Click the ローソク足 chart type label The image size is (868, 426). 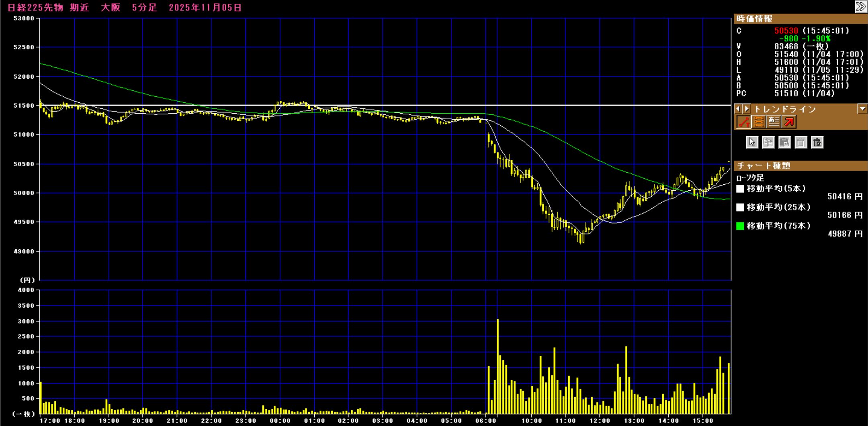coord(750,178)
